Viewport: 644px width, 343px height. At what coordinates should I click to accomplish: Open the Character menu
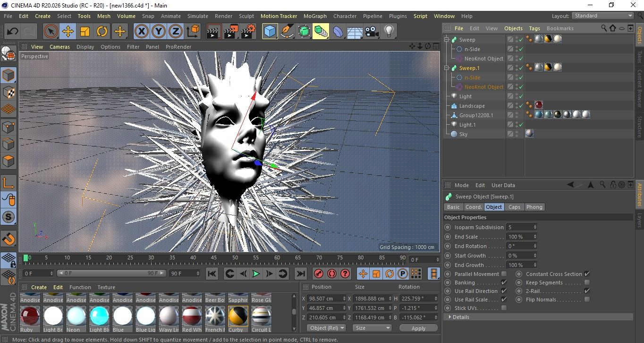point(345,16)
